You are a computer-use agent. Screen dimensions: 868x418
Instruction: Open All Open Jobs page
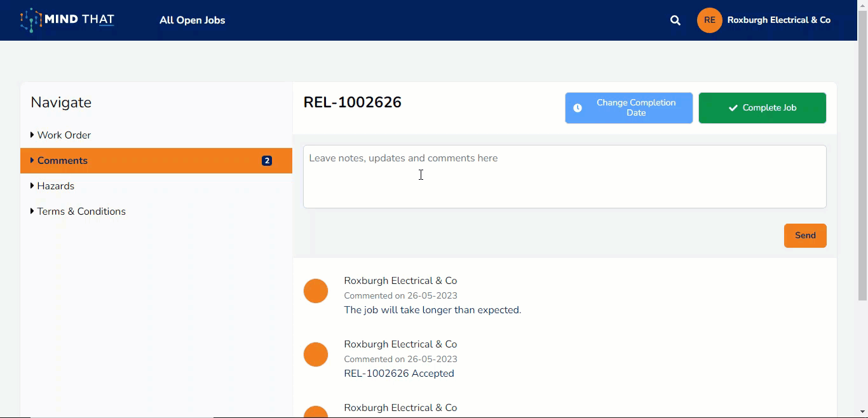click(x=193, y=20)
